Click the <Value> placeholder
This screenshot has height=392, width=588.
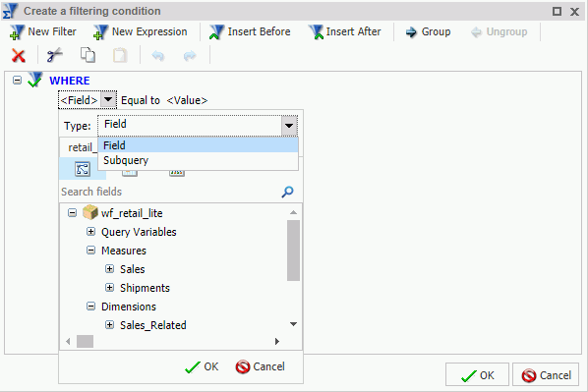coord(187,100)
